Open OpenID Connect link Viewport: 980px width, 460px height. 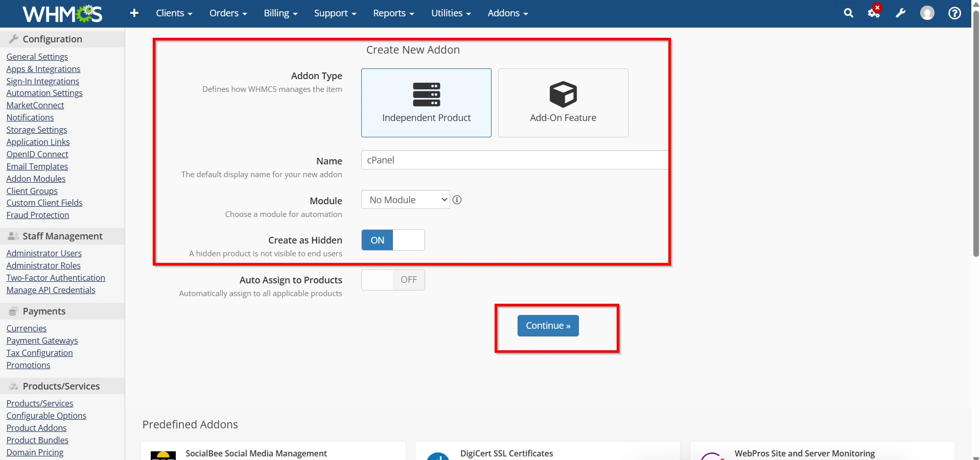pos(37,154)
